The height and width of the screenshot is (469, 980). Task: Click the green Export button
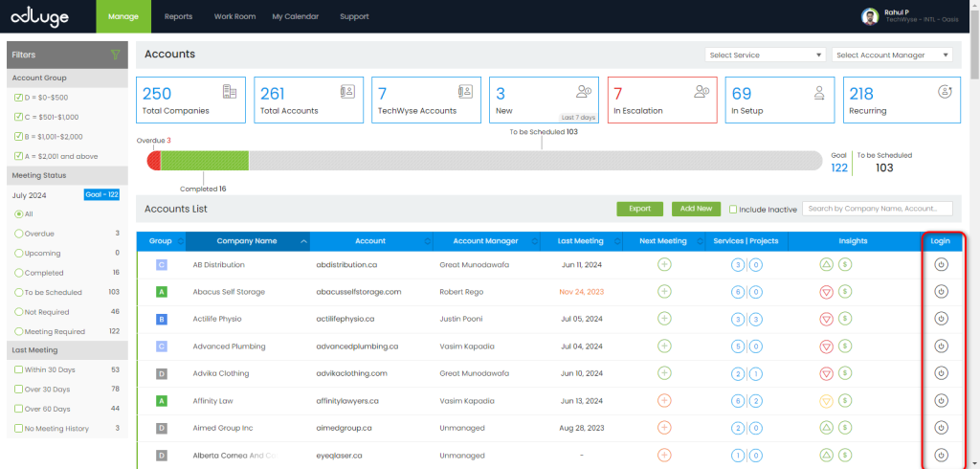(x=639, y=208)
